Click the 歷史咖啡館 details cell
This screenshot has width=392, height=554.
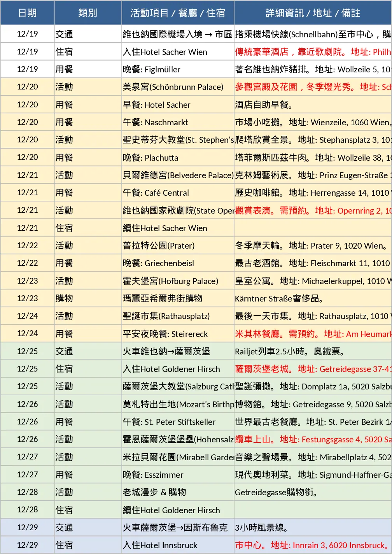click(x=313, y=193)
